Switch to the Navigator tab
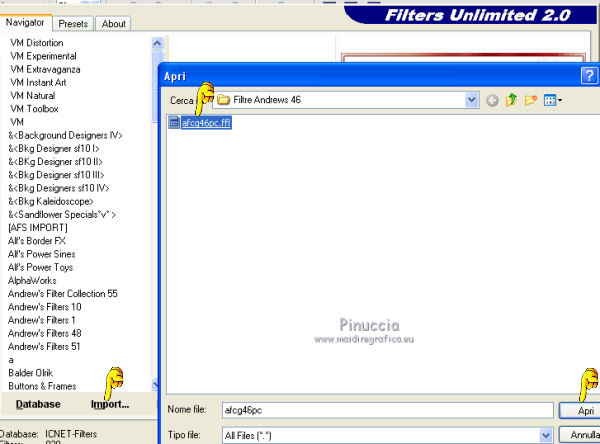The image size is (600, 444). pos(25,23)
